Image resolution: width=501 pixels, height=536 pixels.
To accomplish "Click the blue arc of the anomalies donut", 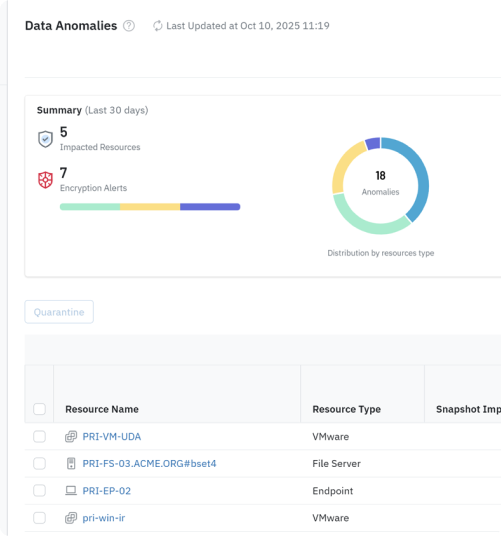I will (421, 174).
